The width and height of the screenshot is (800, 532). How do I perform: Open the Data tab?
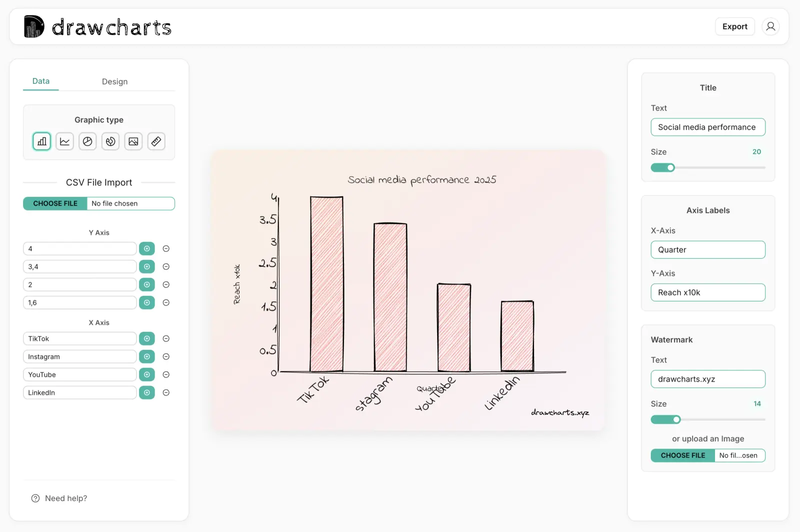(x=40, y=81)
